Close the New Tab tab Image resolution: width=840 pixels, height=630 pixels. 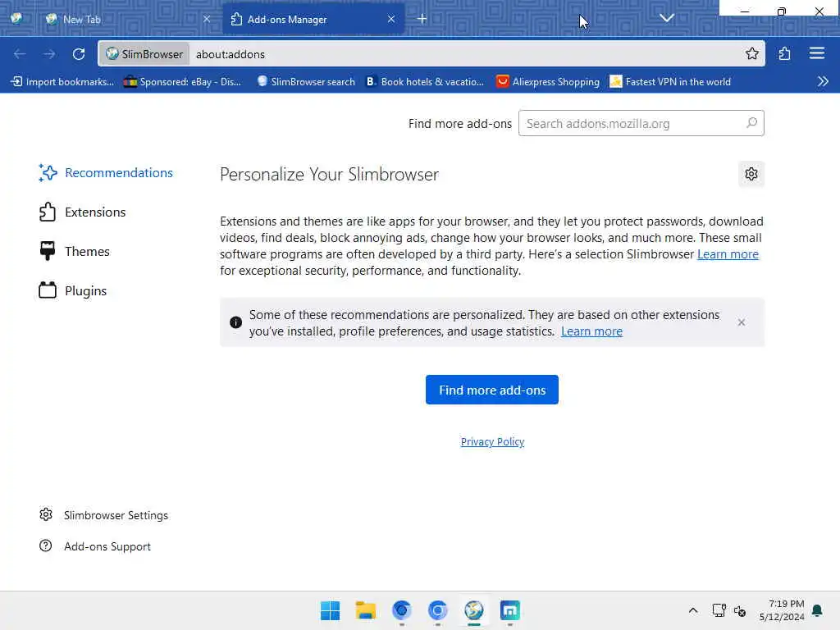tap(207, 19)
